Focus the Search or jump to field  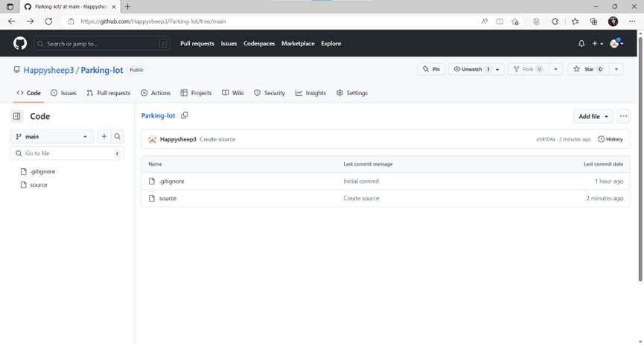[102, 43]
